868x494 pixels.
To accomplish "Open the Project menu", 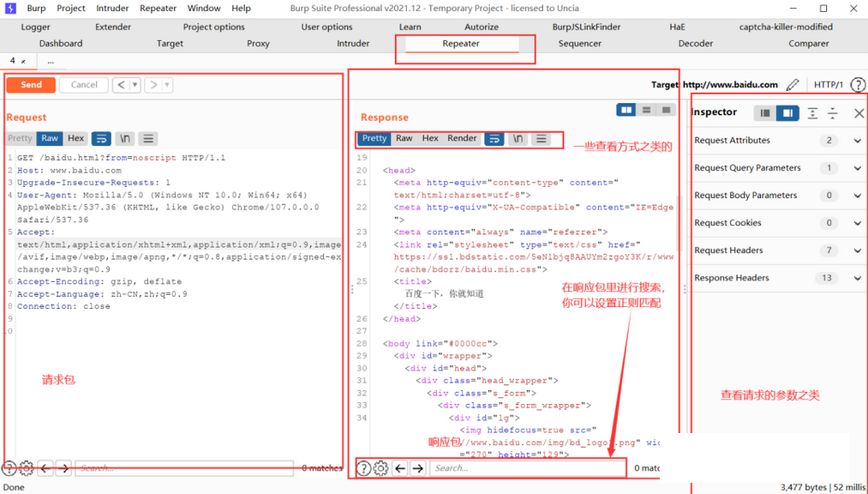I will click(71, 9).
